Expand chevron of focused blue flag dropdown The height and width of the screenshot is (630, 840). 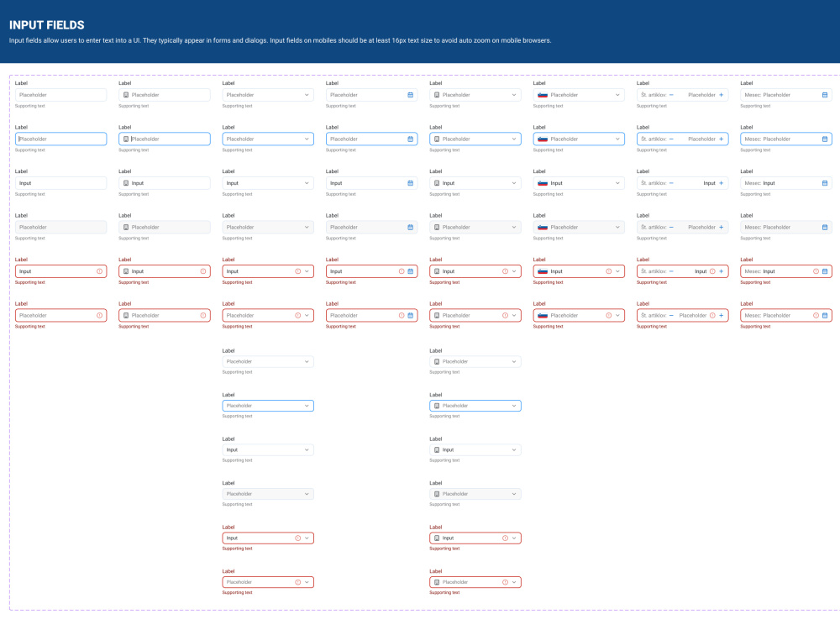pos(617,139)
